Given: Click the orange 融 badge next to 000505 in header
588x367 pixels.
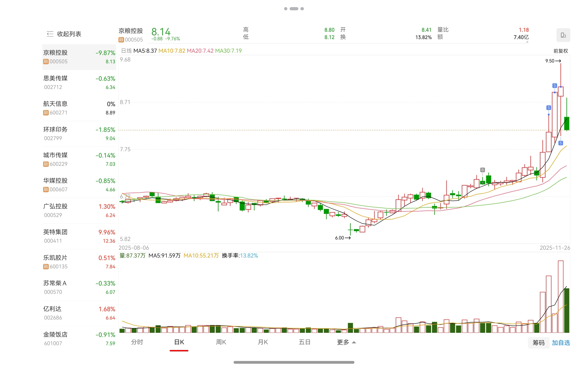Looking at the screenshot, I should click(x=121, y=39).
